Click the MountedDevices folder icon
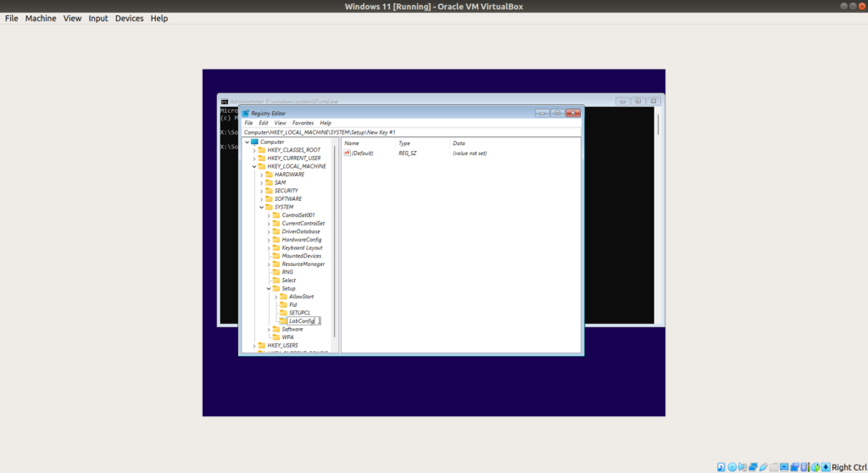868x473 pixels. point(276,256)
